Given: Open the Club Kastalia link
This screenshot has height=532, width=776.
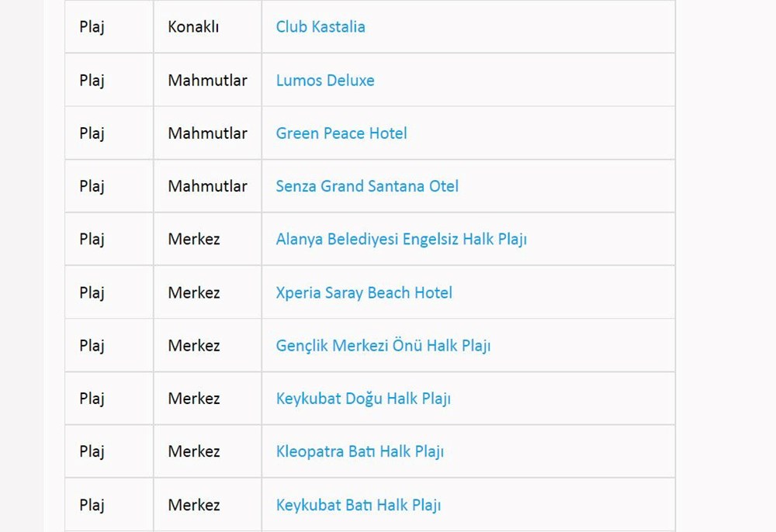Looking at the screenshot, I should tap(320, 26).
